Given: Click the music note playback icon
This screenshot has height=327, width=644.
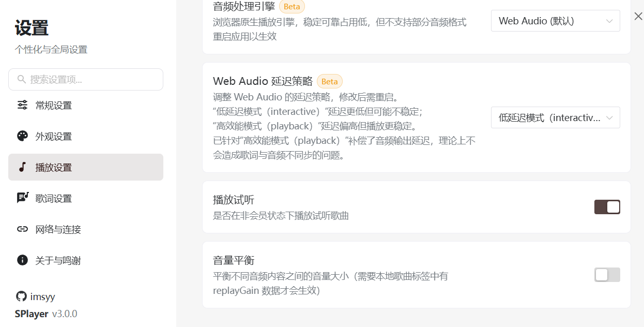Looking at the screenshot, I should pyautogui.click(x=22, y=168).
